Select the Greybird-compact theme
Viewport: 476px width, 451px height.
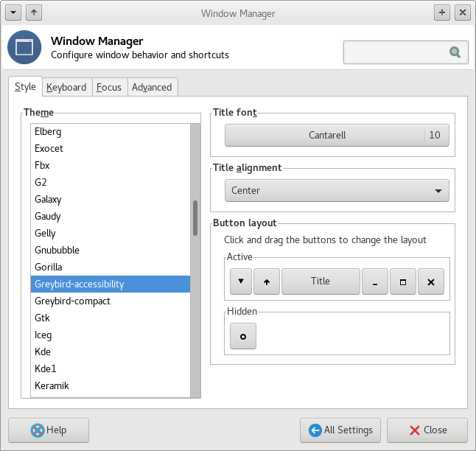(x=72, y=301)
